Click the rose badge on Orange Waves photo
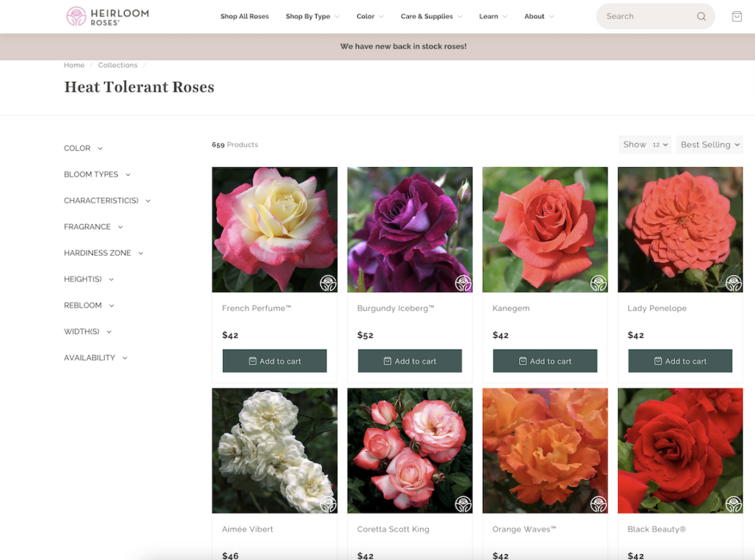The image size is (755, 560). [598, 504]
